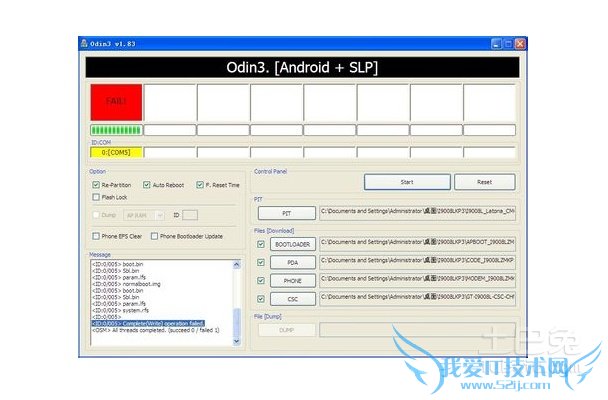
Task: Click the PIT file button
Action: tap(287, 213)
